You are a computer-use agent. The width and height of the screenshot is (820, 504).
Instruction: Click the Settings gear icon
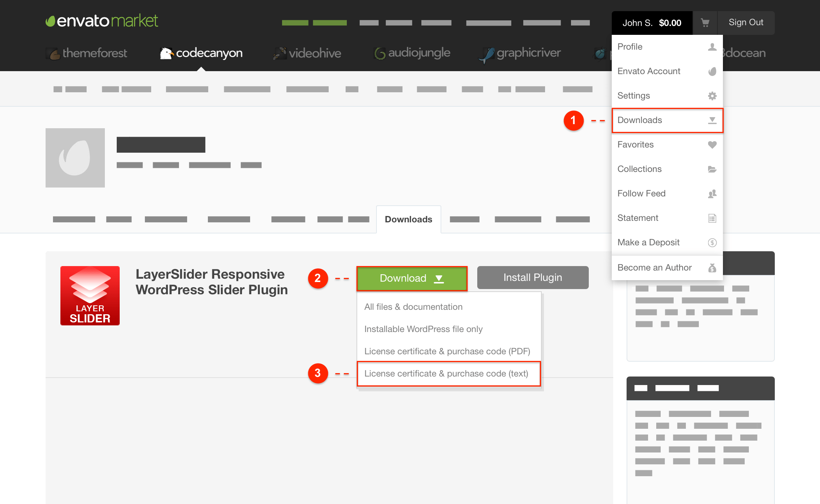712,96
